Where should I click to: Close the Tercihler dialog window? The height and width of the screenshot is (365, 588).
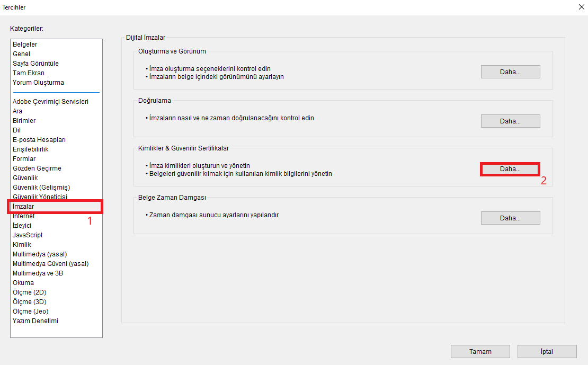[581, 7]
